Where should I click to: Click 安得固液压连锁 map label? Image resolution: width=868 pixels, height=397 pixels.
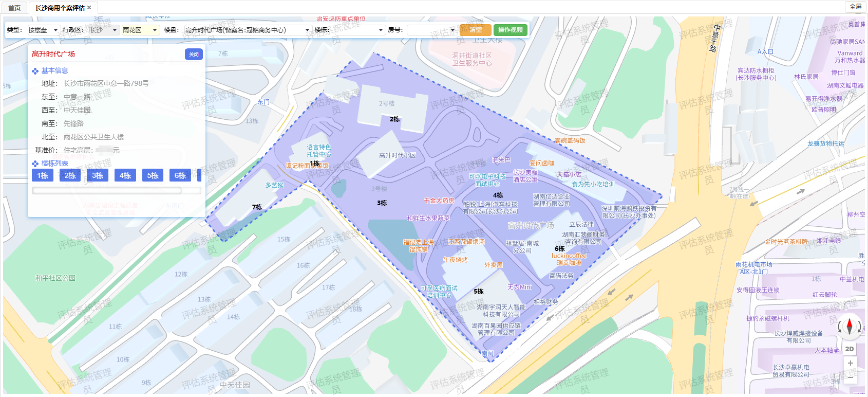coord(758,290)
